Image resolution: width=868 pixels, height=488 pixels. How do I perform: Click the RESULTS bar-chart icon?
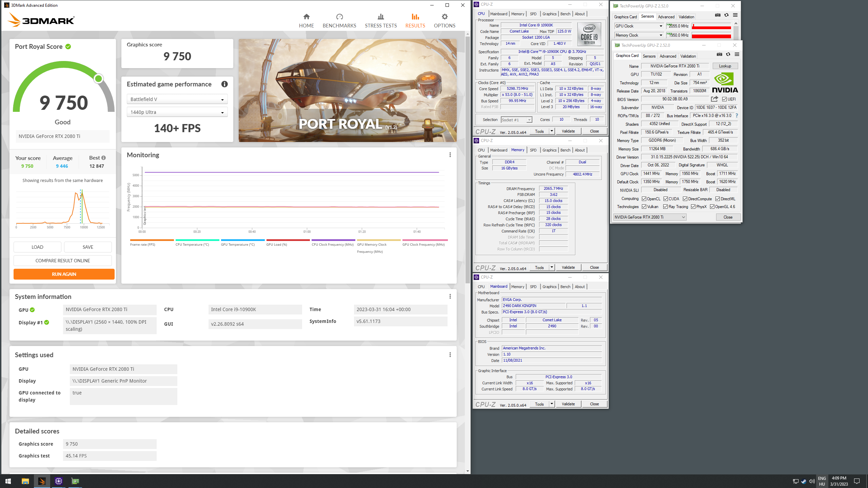tap(415, 17)
